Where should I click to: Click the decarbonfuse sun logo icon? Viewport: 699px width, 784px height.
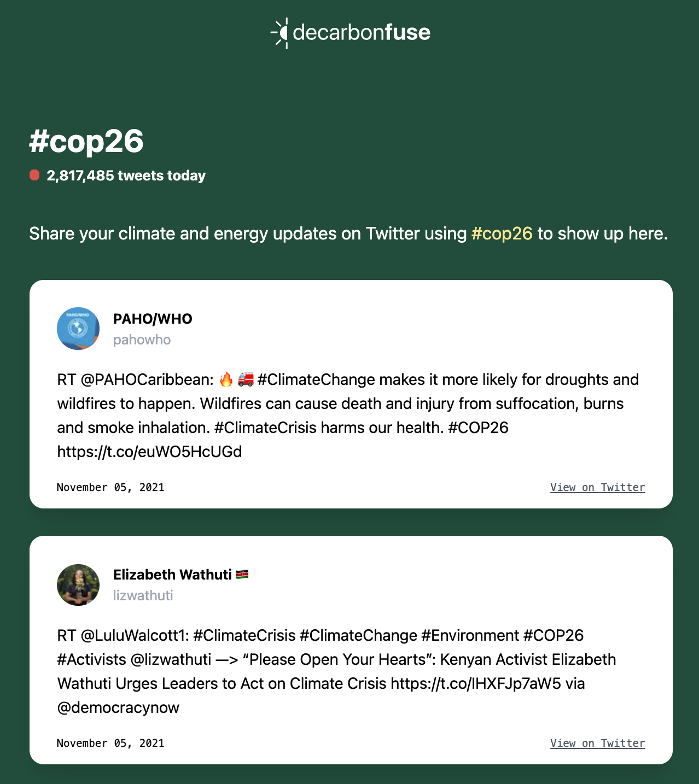pos(280,33)
